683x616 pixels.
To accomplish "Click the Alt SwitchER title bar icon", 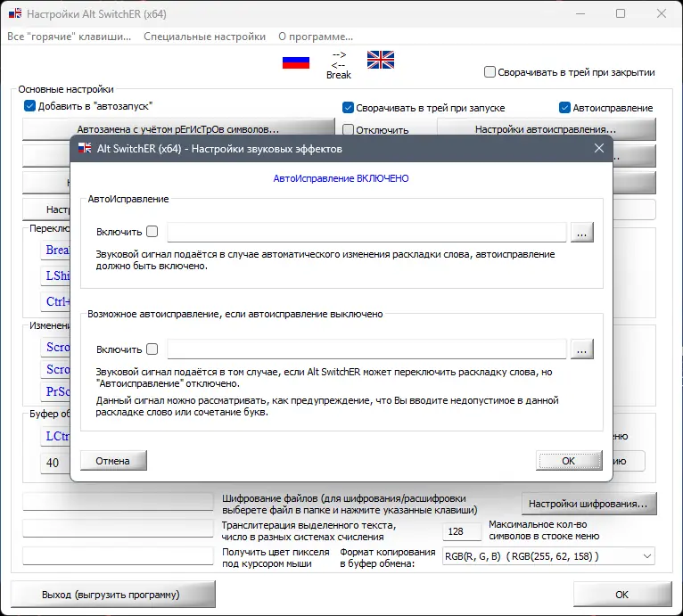I will [x=15, y=13].
